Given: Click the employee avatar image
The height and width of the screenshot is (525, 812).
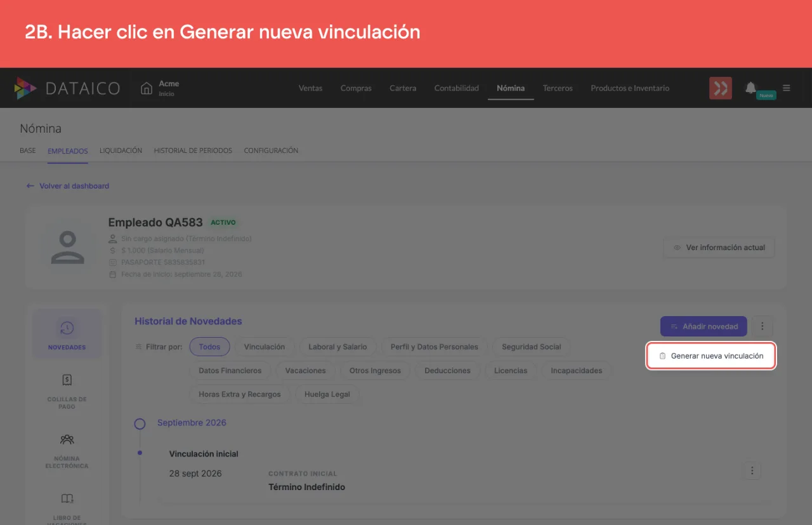Looking at the screenshot, I should click(67, 248).
